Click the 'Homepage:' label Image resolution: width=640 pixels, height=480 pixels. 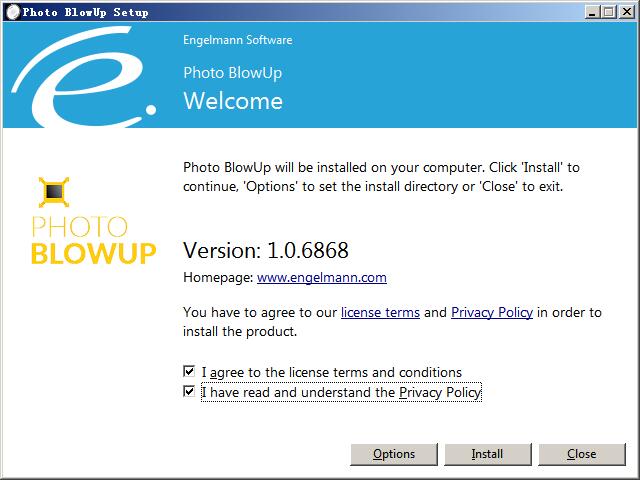[218, 278]
